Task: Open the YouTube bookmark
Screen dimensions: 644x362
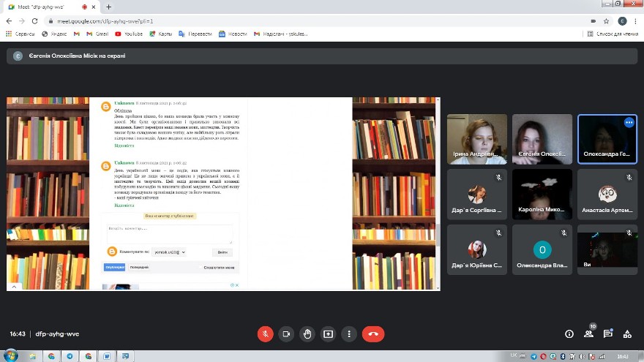Action: tap(129, 34)
